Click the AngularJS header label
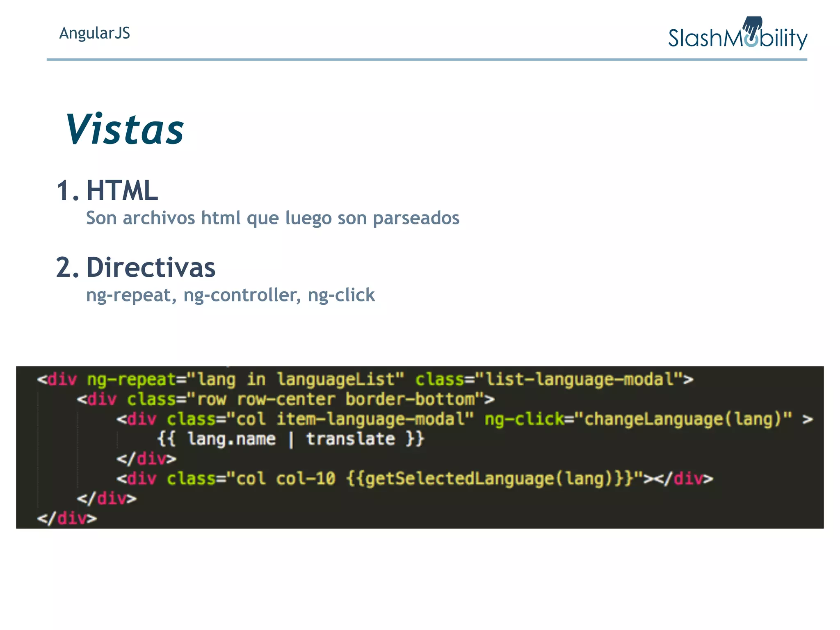840x630 pixels. [94, 33]
